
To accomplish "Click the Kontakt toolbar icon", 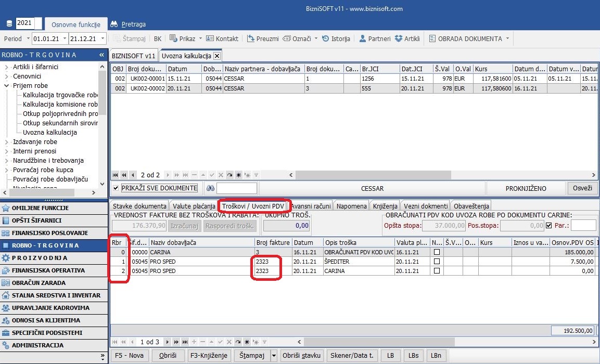I will pos(210,39).
